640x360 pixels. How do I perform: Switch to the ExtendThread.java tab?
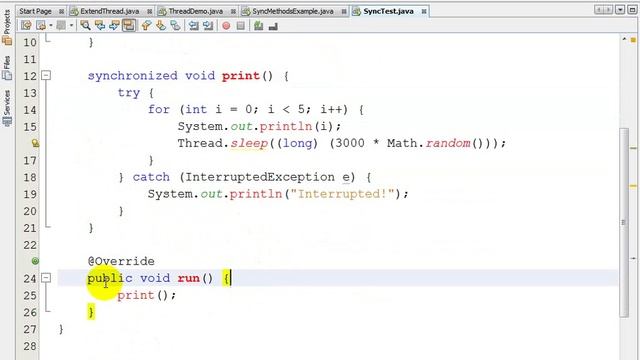tap(109, 11)
